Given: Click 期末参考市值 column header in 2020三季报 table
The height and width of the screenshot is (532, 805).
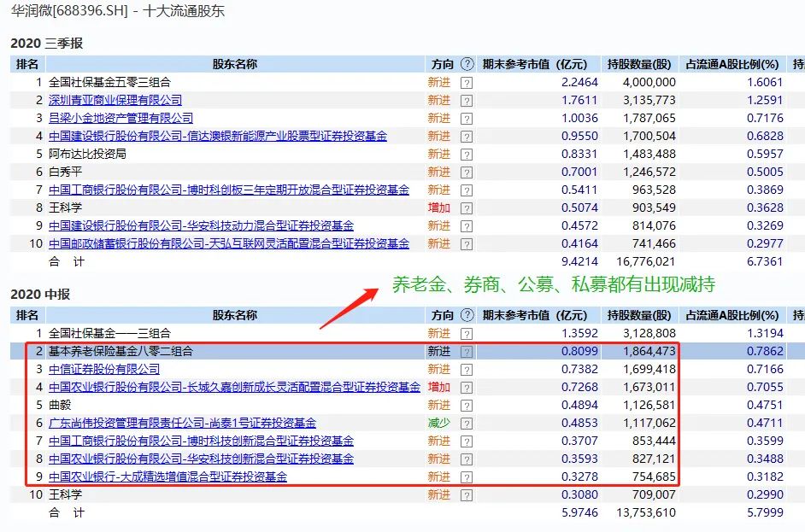Looking at the screenshot, I should 534,64.
